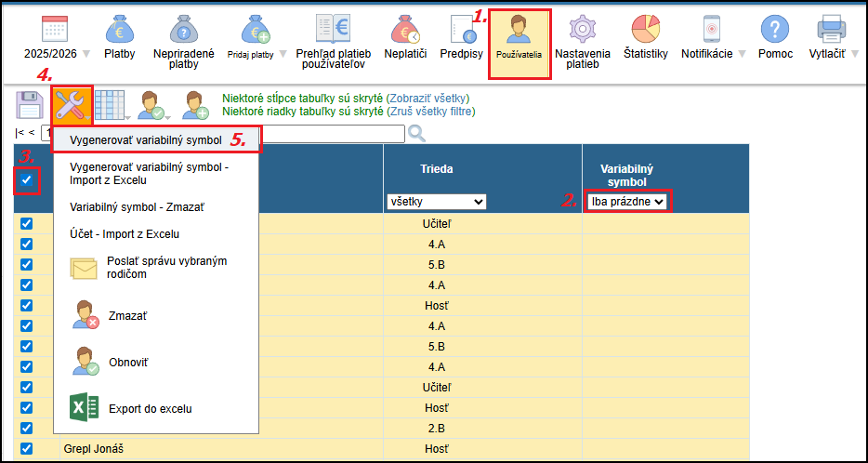The height and width of the screenshot is (463, 868).
Task: Open Štatistiky pie chart icon
Action: (645, 30)
